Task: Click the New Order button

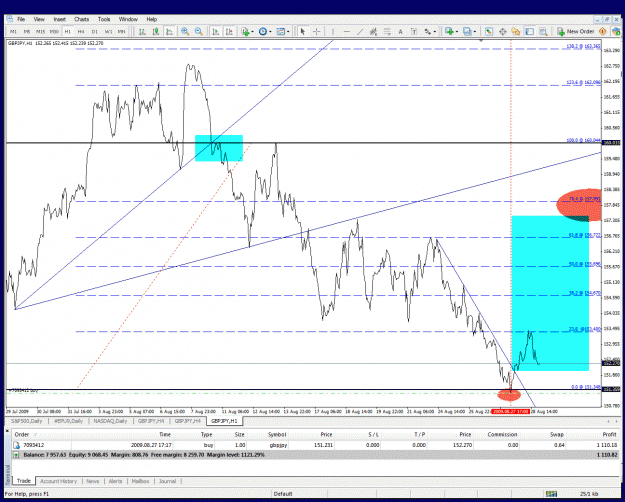Action: click(x=576, y=31)
